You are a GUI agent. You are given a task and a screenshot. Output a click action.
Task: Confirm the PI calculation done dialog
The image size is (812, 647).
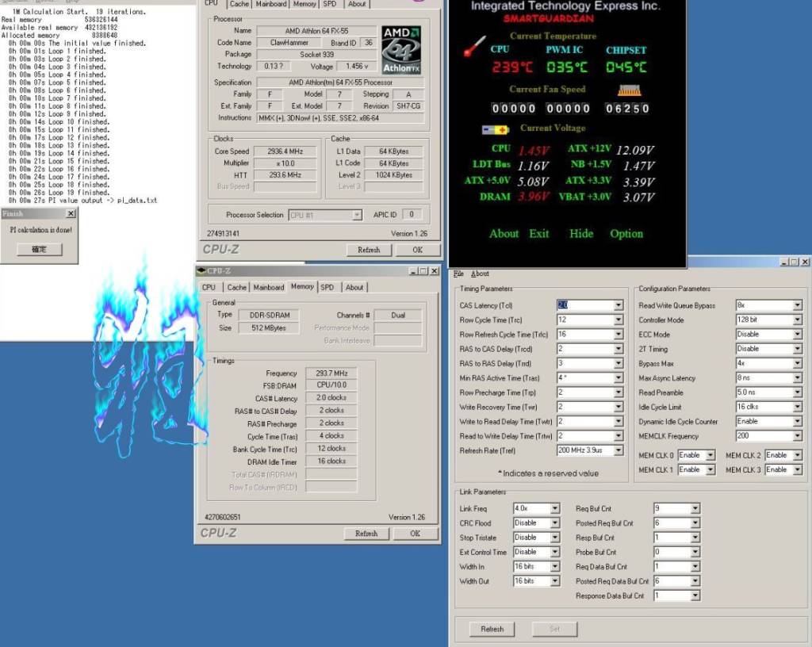point(40,250)
